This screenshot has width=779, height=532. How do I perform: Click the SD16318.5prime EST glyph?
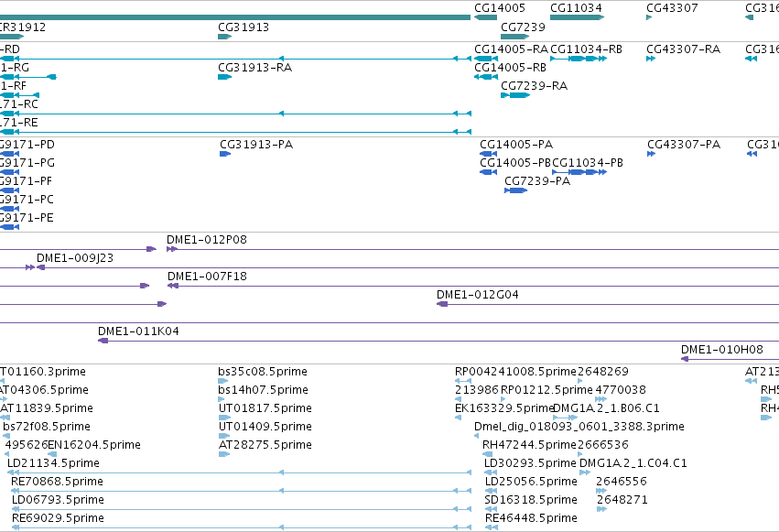491,509
